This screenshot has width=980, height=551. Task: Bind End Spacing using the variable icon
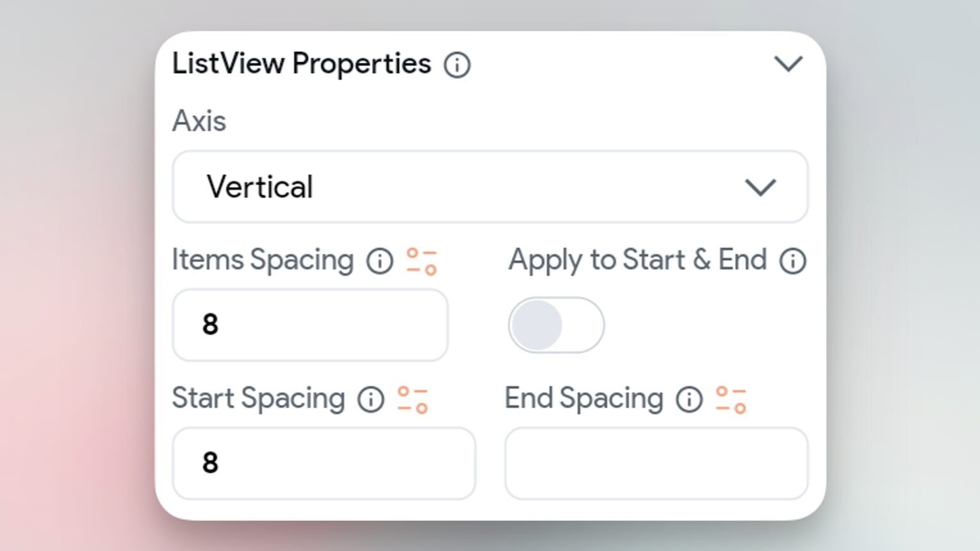point(731,399)
